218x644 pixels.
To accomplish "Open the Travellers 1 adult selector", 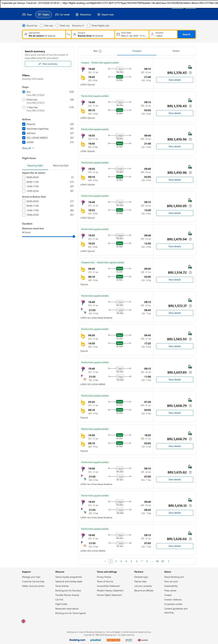I will 163,34.
